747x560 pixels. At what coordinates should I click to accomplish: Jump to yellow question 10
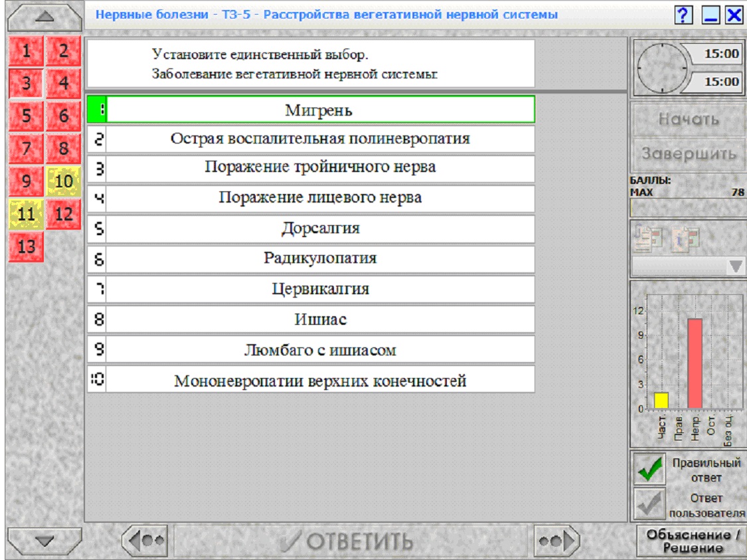(63, 181)
